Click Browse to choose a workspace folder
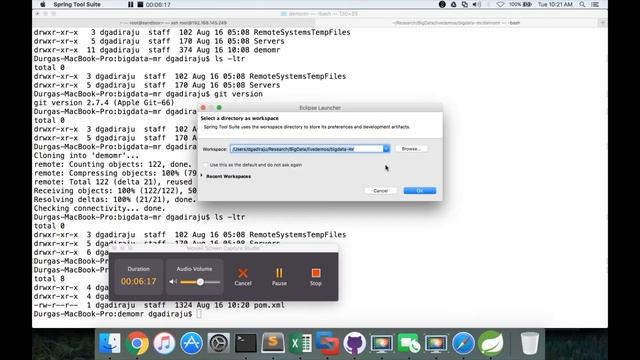This screenshot has height=360, width=640. click(x=411, y=149)
